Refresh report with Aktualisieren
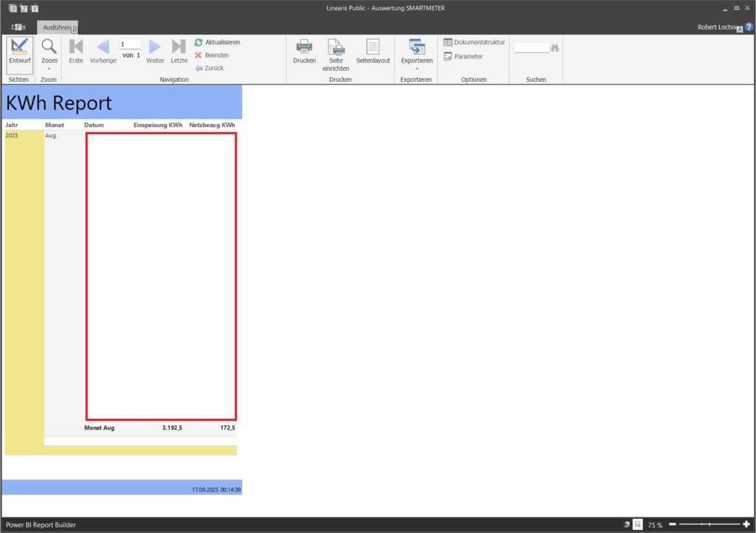The image size is (756, 533). 217,43
